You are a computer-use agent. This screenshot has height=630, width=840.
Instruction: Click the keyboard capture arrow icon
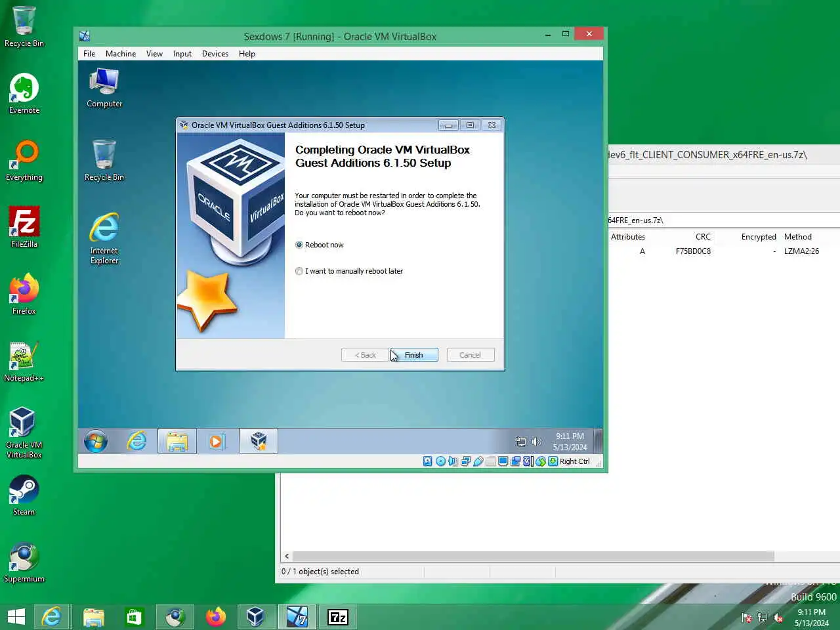(553, 461)
